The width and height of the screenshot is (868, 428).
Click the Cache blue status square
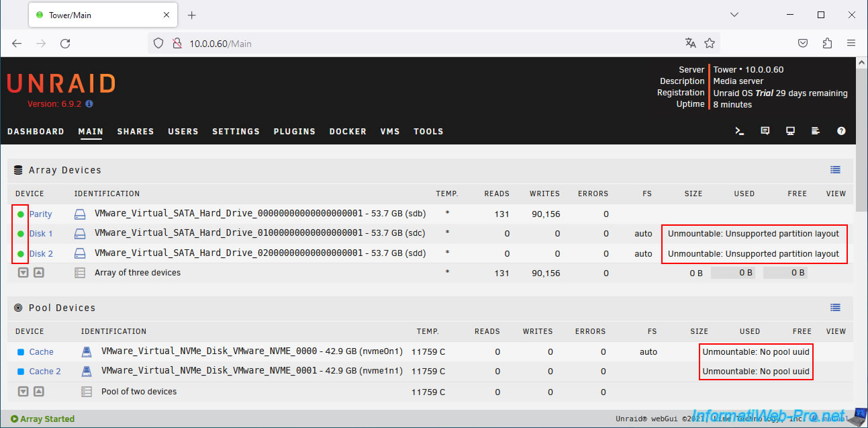(21, 352)
